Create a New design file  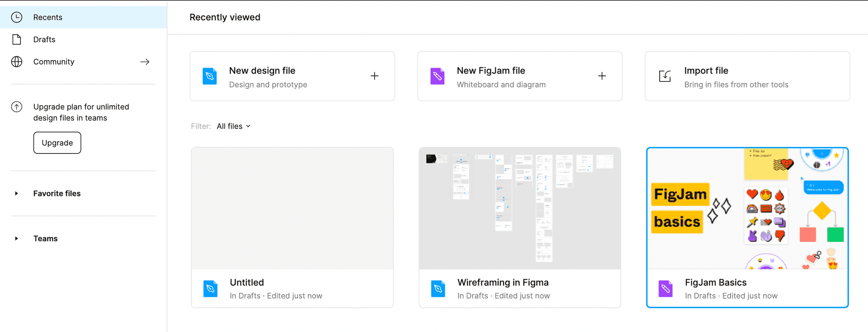coord(292,76)
